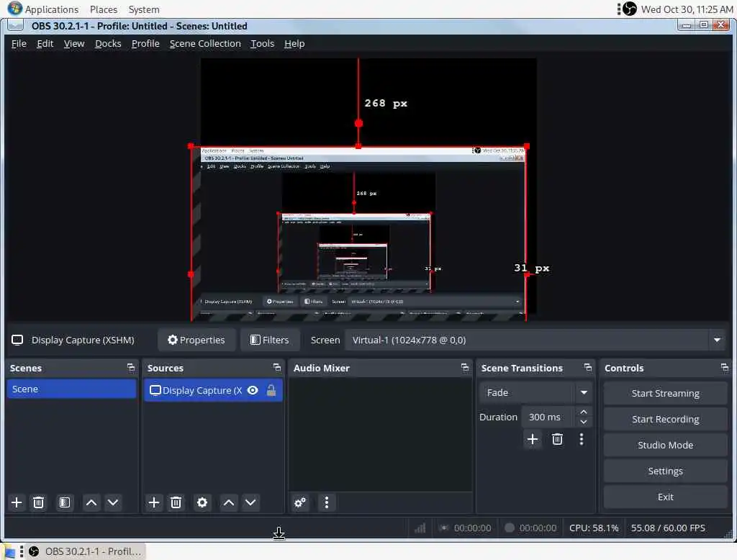Click the network status bars icon in status bar
The height and width of the screenshot is (560, 737).
point(420,528)
